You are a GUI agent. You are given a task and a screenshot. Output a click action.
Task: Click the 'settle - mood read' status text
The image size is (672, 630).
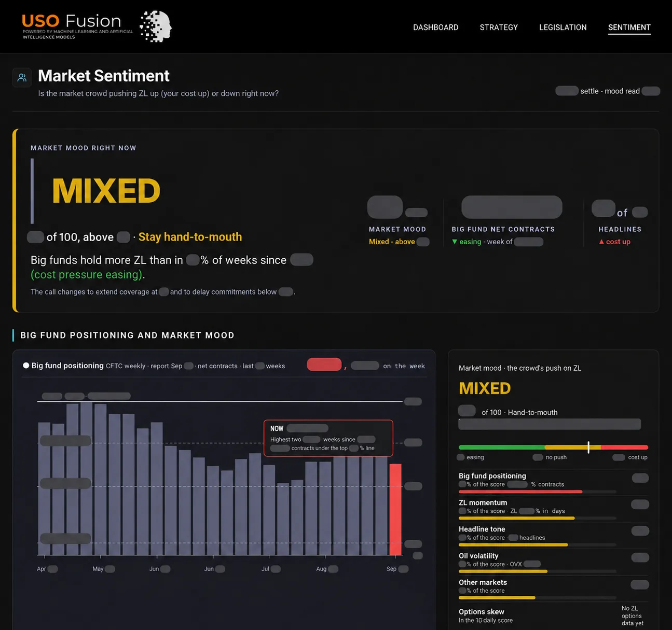(610, 91)
